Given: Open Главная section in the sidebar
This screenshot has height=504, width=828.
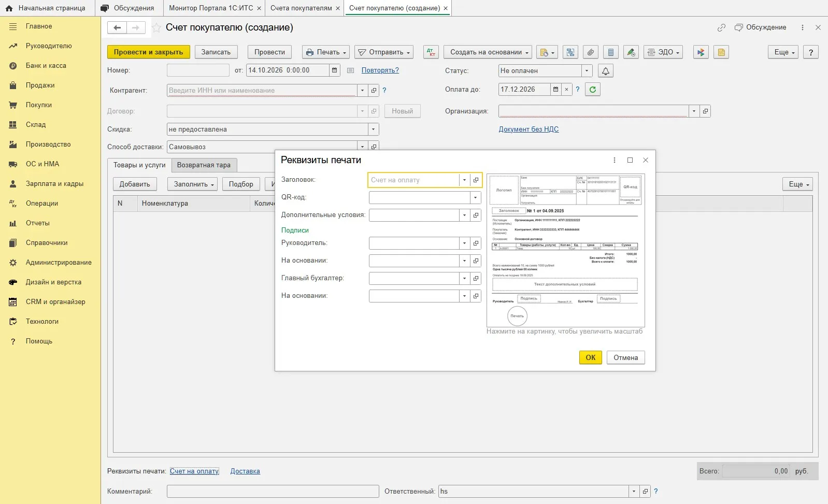Looking at the screenshot, I should (39, 26).
